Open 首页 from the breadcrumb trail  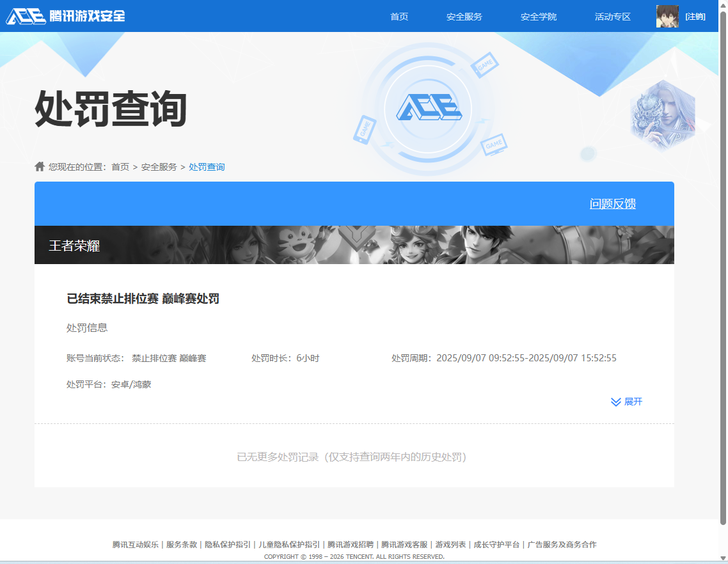122,166
